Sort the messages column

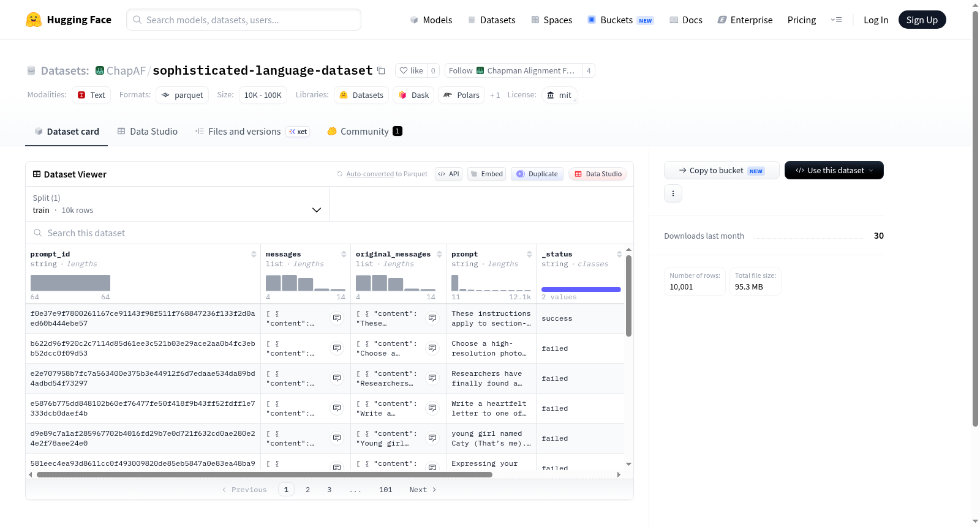point(344,254)
